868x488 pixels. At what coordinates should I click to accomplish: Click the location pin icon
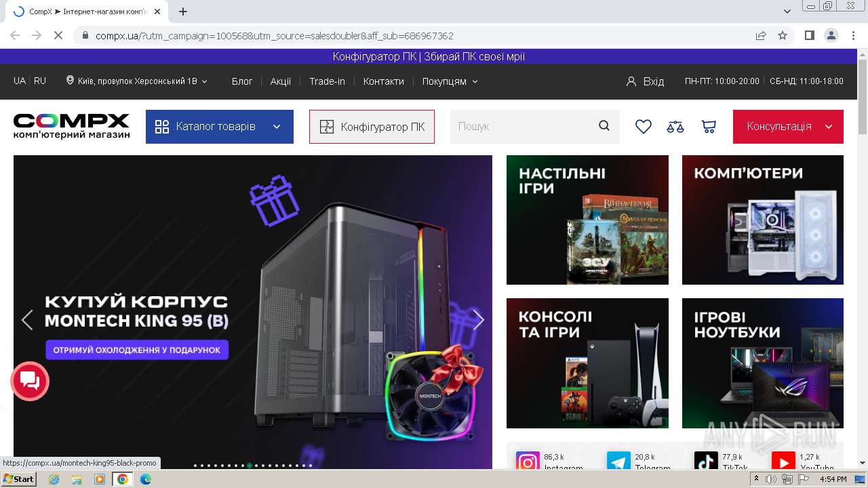pyautogui.click(x=70, y=81)
